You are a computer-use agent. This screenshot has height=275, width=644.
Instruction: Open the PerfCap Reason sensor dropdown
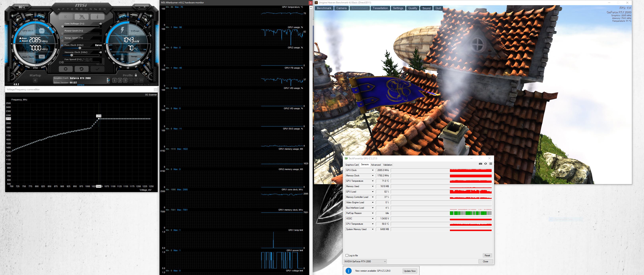372,213
